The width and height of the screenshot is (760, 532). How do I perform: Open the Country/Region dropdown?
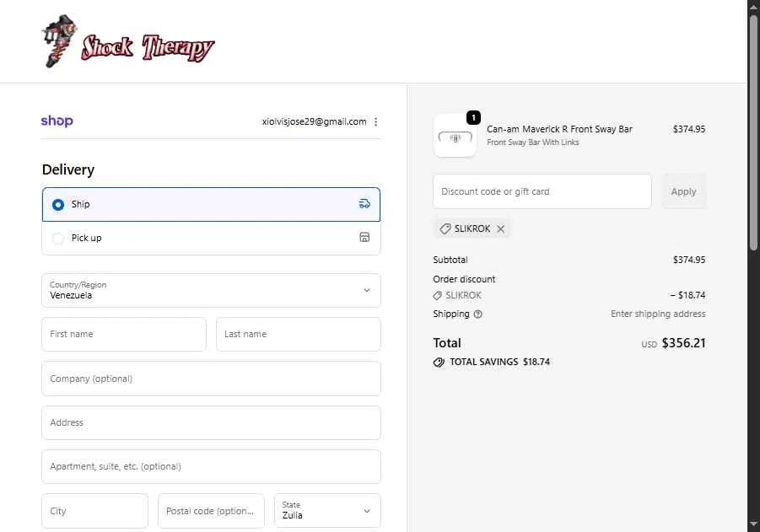coord(212,290)
